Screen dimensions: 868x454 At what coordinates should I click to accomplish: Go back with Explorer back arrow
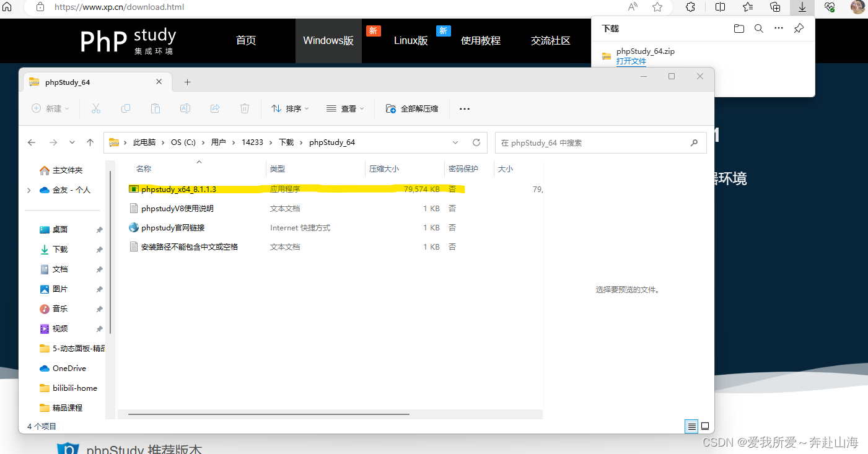[x=32, y=142]
